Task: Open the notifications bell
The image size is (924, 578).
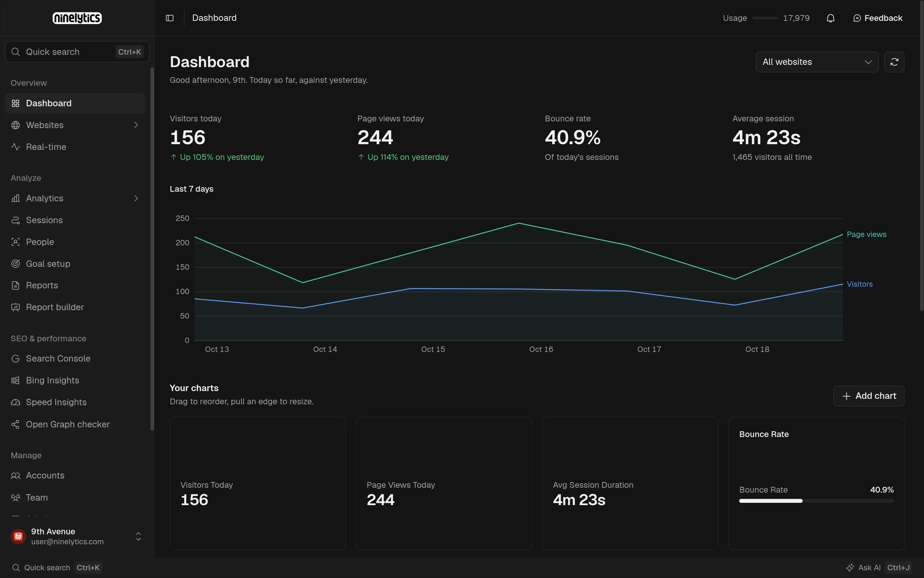Action: coord(830,18)
